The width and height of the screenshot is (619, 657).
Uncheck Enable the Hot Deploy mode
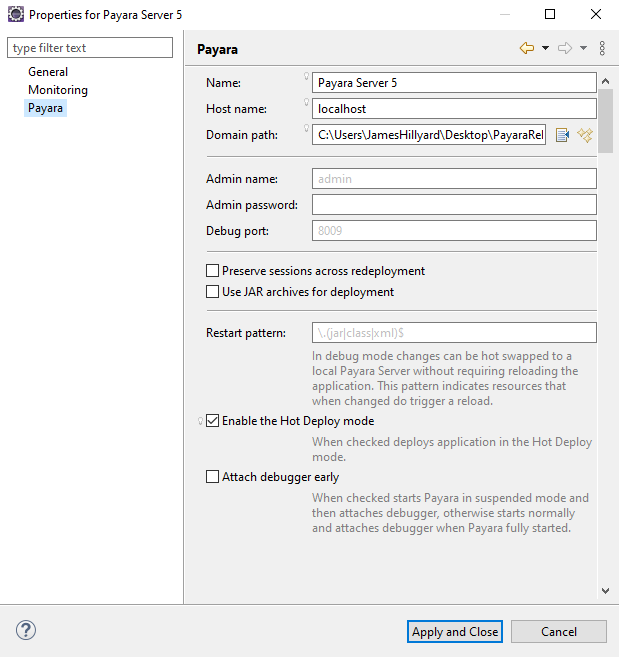212,422
